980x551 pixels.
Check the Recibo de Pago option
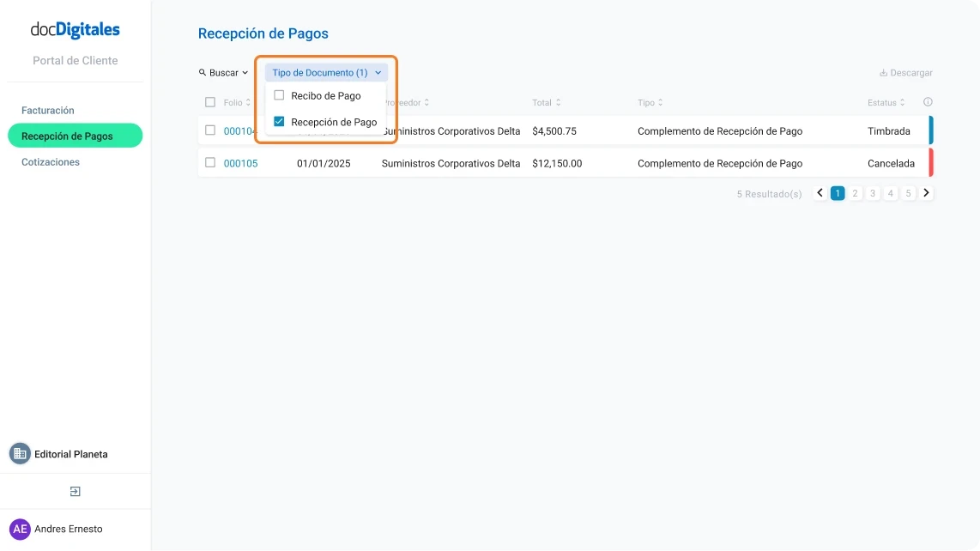[x=278, y=95]
